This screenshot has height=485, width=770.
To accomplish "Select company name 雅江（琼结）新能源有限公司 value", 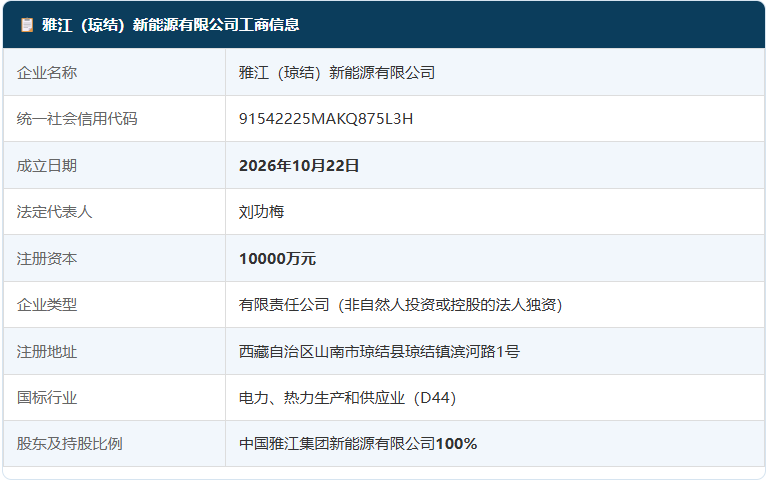I will [337, 73].
